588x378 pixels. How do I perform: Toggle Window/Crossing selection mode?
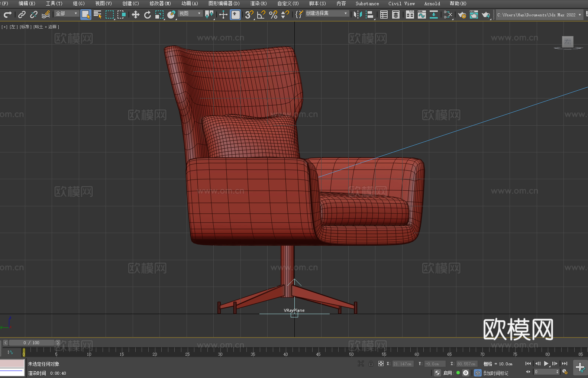[x=122, y=14]
